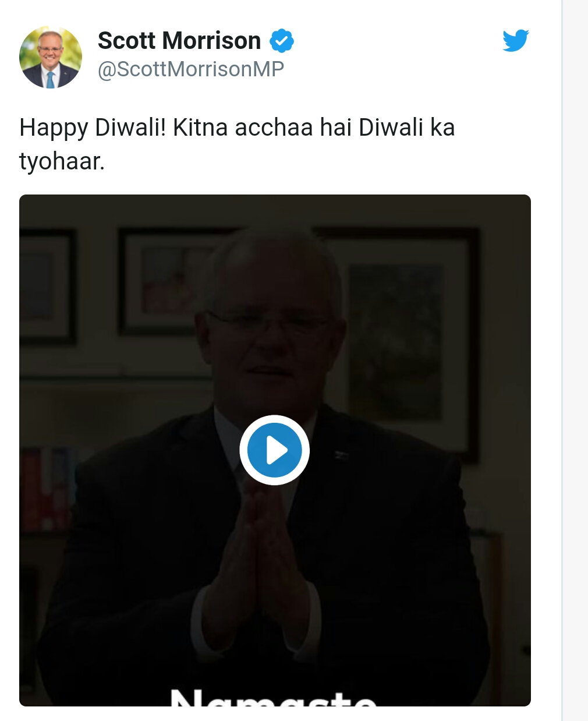
Task: Click the blue verified badge
Action: pyautogui.click(x=282, y=41)
